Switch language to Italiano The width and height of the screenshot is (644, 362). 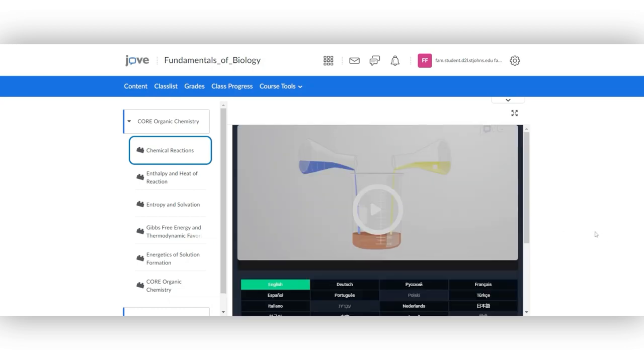point(275,306)
